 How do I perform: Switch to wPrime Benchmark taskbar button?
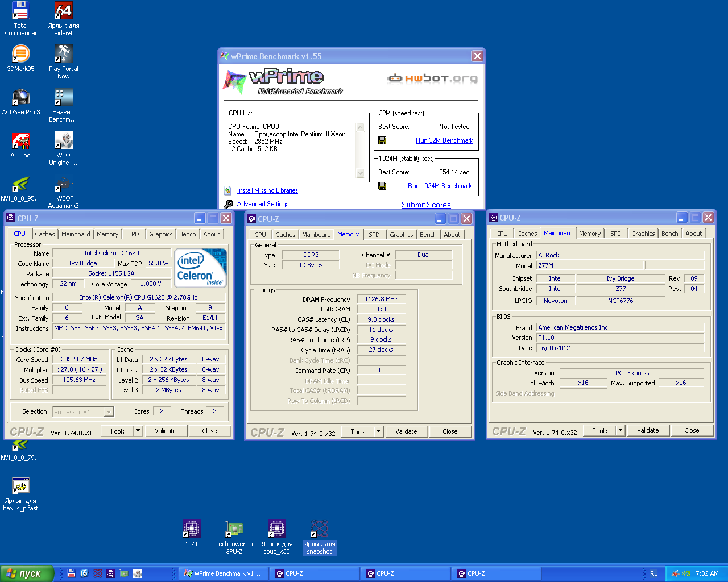pos(222,573)
